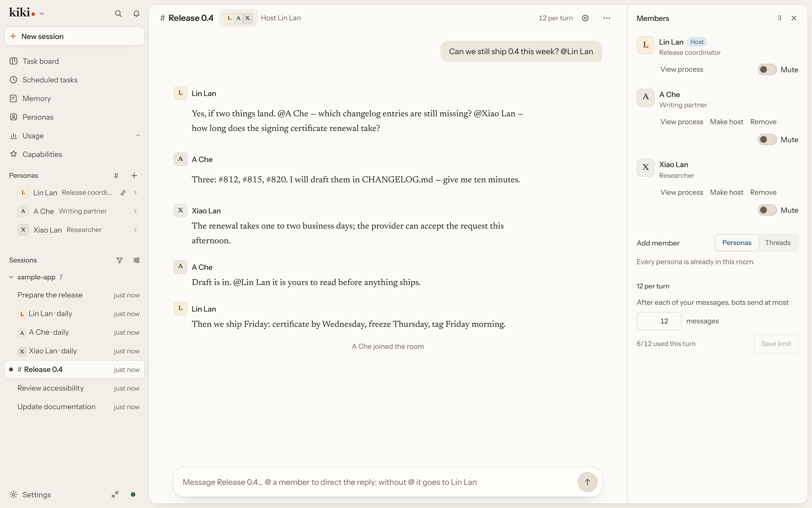The width and height of the screenshot is (812, 508).
Task: Open the Xiao Lan · daily session
Action: 74,351
